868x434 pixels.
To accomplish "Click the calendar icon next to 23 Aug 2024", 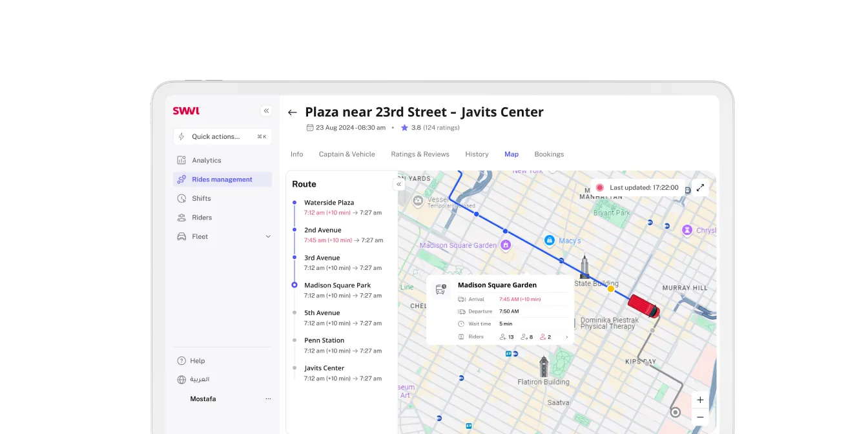I will coord(310,128).
